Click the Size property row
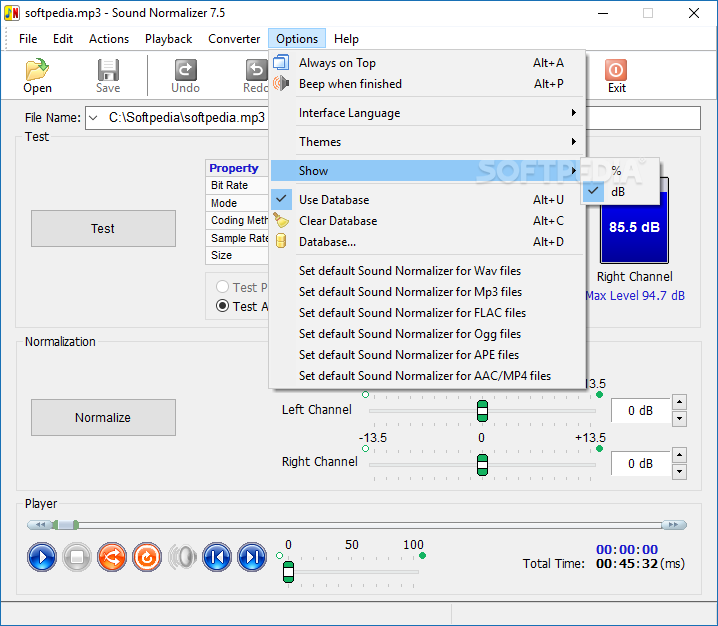The image size is (718, 626). (x=237, y=255)
